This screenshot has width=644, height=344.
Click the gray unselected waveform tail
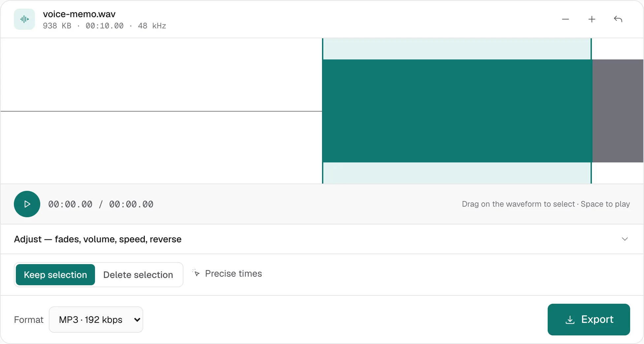pyautogui.click(x=618, y=111)
